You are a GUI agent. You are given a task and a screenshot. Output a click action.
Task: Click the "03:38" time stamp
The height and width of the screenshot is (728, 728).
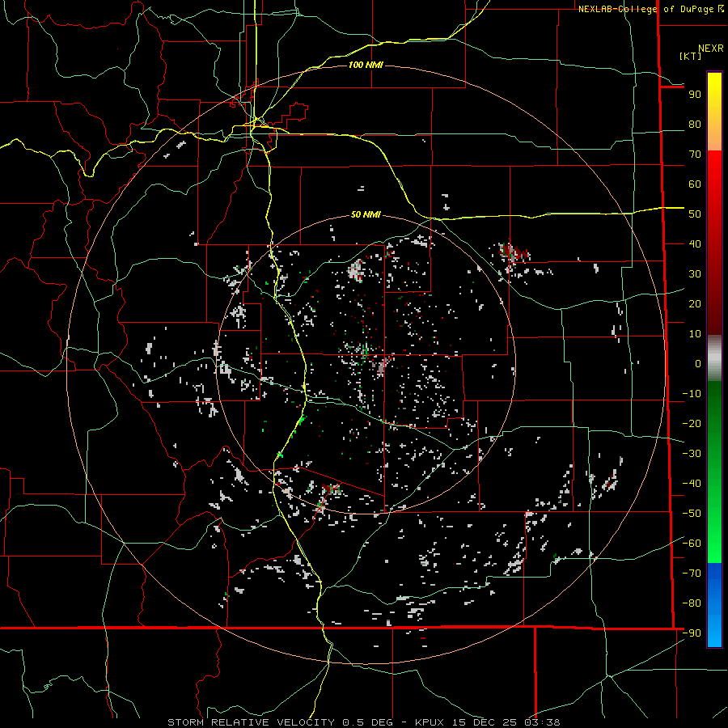coord(542,722)
